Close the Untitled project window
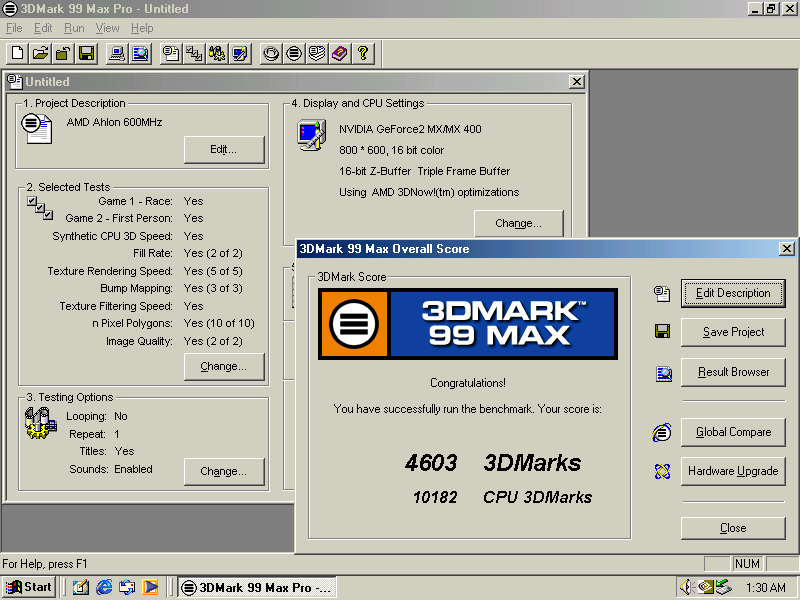800x600 pixels. (x=577, y=82)
